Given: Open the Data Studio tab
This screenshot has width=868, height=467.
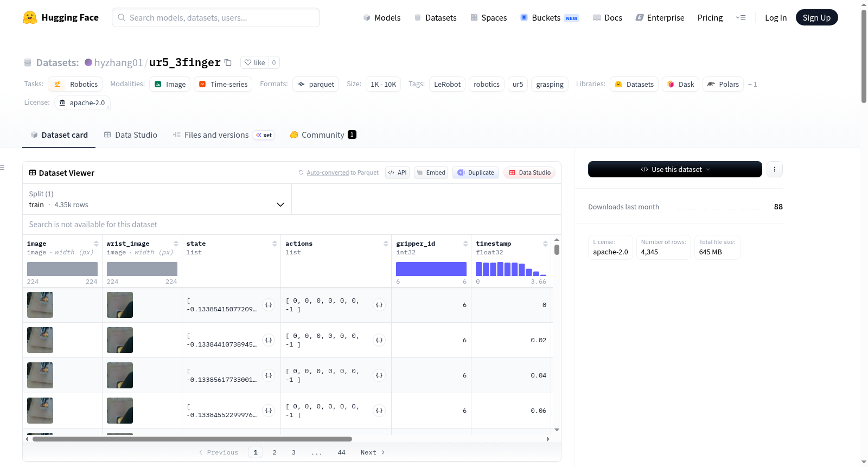Looking at the screenshot, I should tap(131, 135).
